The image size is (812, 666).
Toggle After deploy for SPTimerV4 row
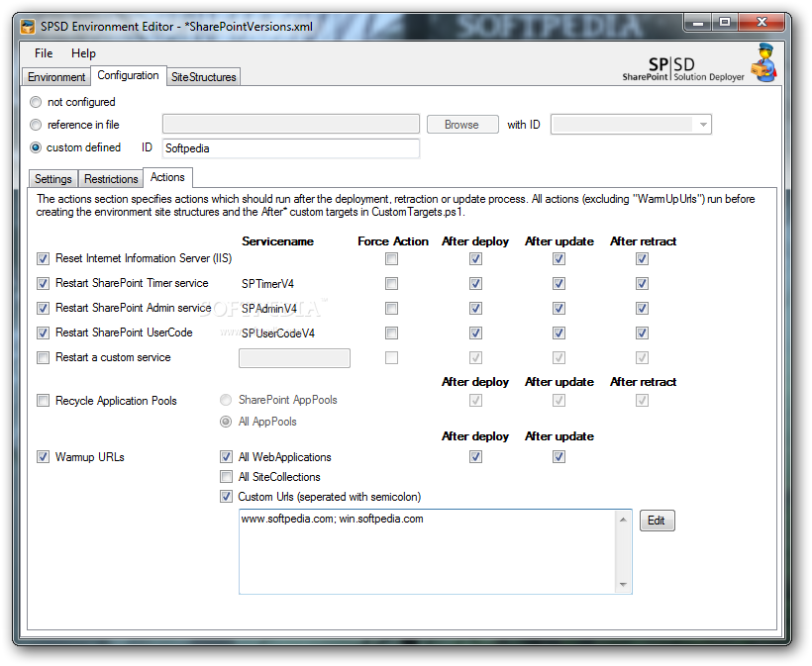click(x=475, y=284)
